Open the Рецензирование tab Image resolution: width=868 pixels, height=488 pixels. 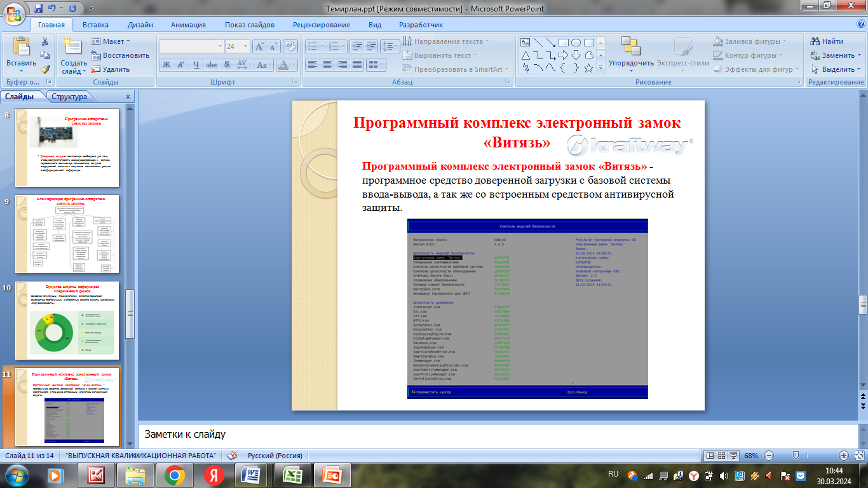tap(322, 25)
